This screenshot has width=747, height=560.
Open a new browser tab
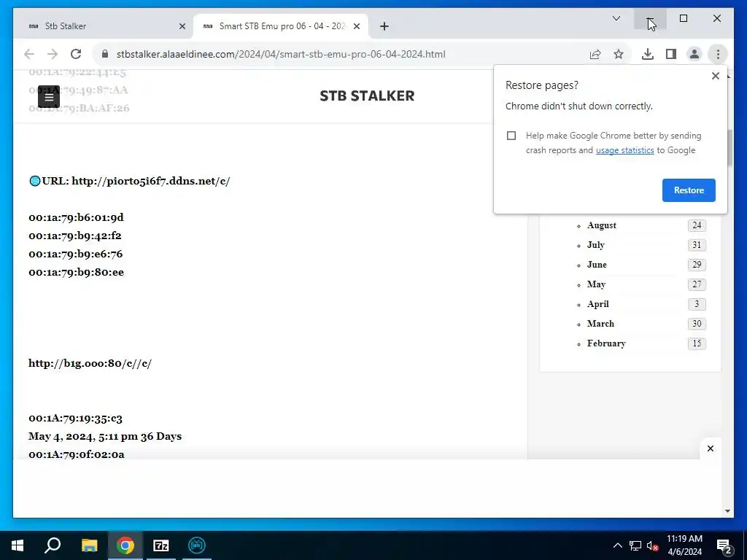click(x=384, y=26)
